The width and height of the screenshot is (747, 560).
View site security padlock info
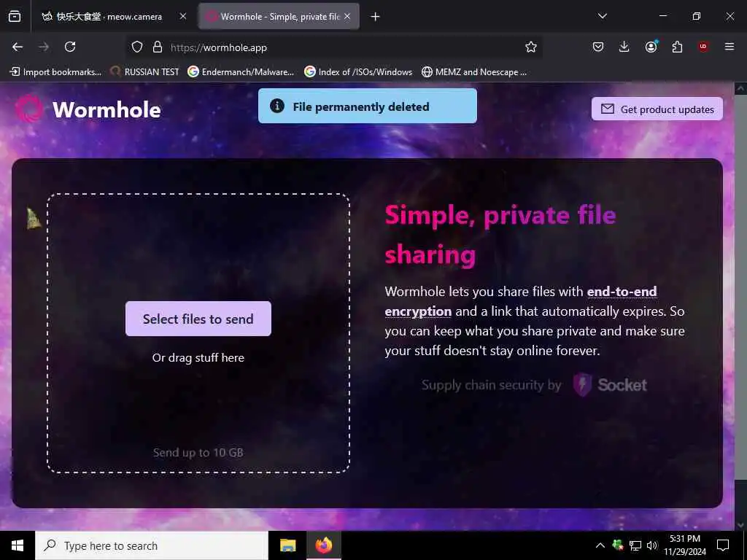158,47
